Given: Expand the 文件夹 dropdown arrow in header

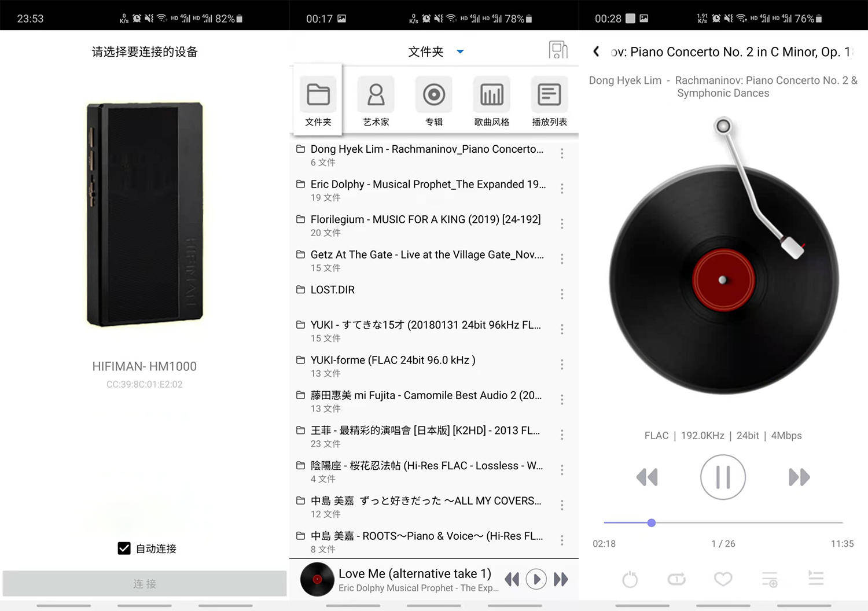Looking at the screenshot, I should coord(460,51).
